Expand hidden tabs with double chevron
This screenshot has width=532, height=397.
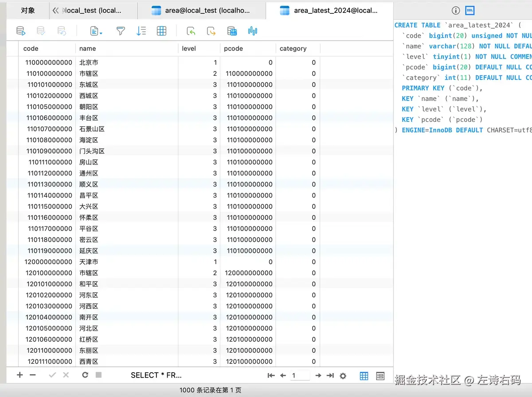[x=55, y=10]
